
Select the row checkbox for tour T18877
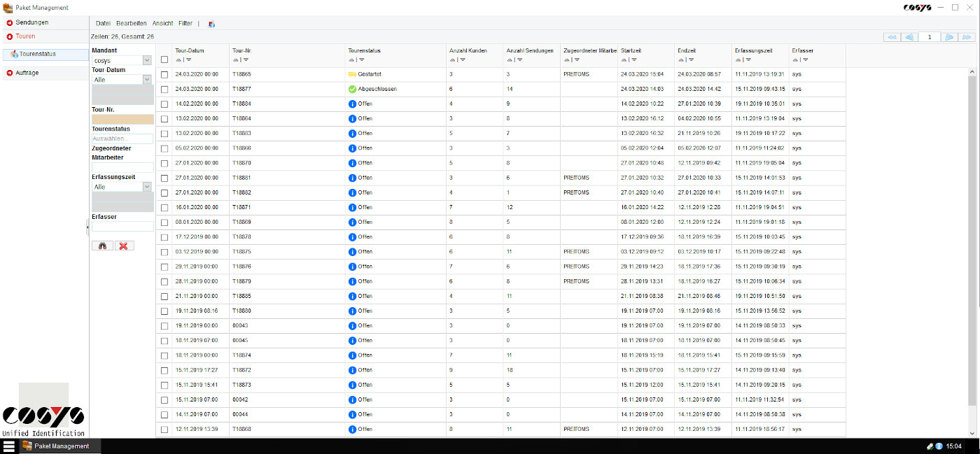coord(164,90)
